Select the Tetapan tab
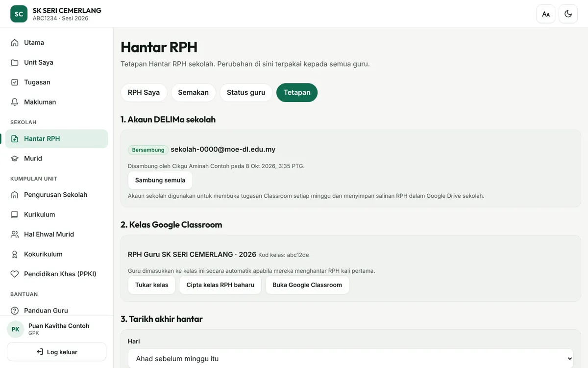588x368 pixels. coord(297,92)
